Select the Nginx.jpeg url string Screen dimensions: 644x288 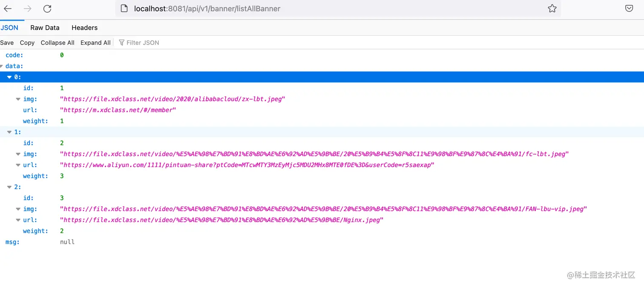222,220
